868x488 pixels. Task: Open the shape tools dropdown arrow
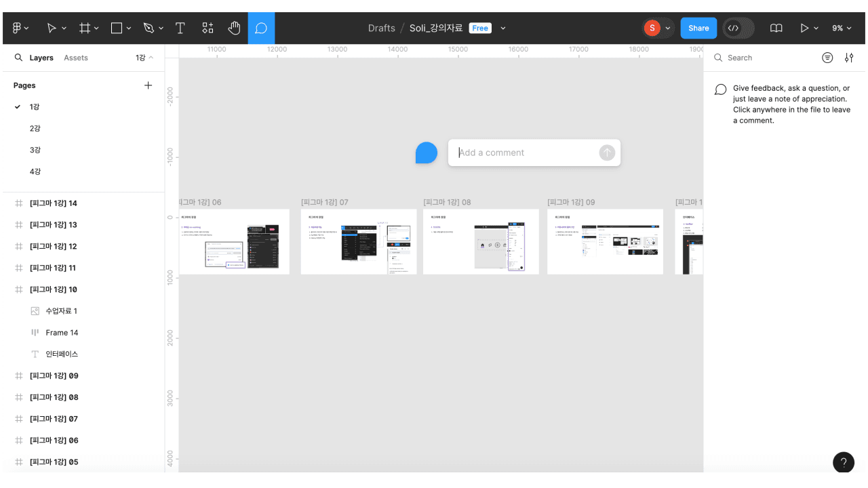[129, 28]
